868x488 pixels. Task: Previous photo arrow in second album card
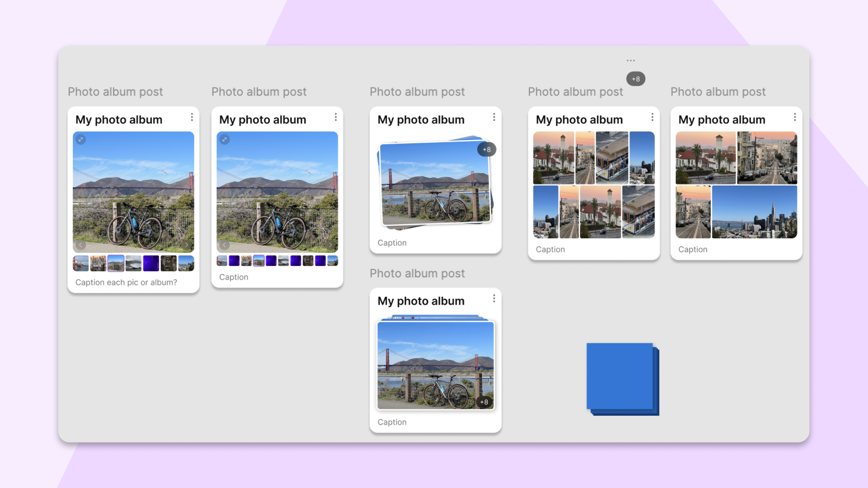pos(224,245)
